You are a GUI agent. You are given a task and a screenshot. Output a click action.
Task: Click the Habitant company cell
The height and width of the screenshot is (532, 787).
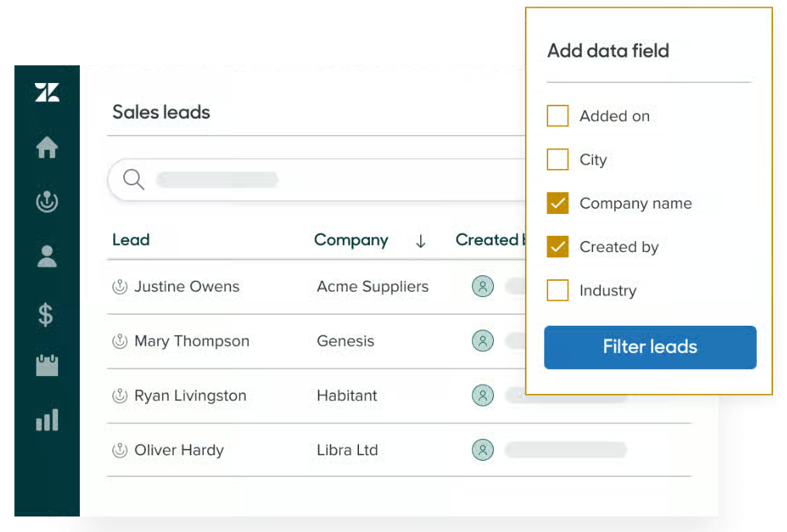tap(347, 396)
